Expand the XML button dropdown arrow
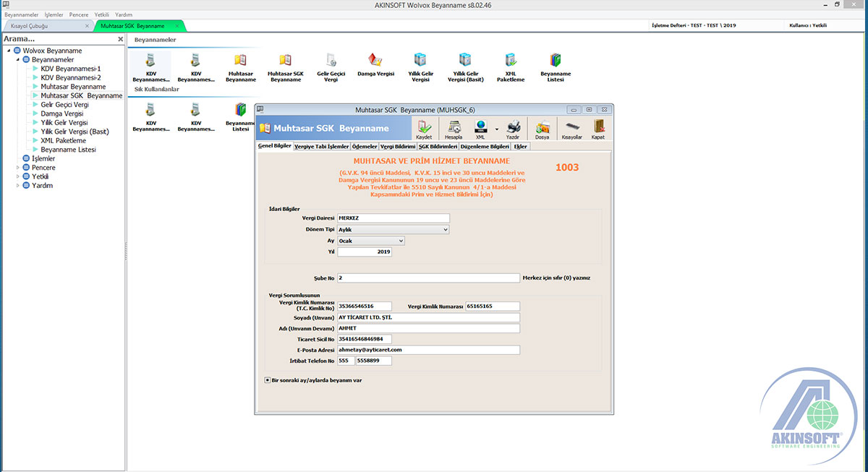 pos(497,129)
